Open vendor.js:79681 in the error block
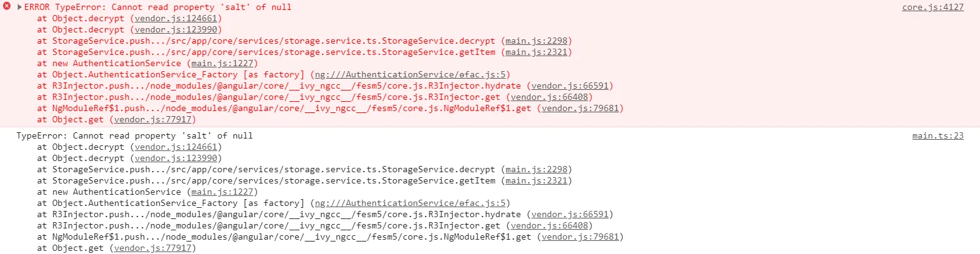This screenshot has height=254, width=980. tap(580, 108)
